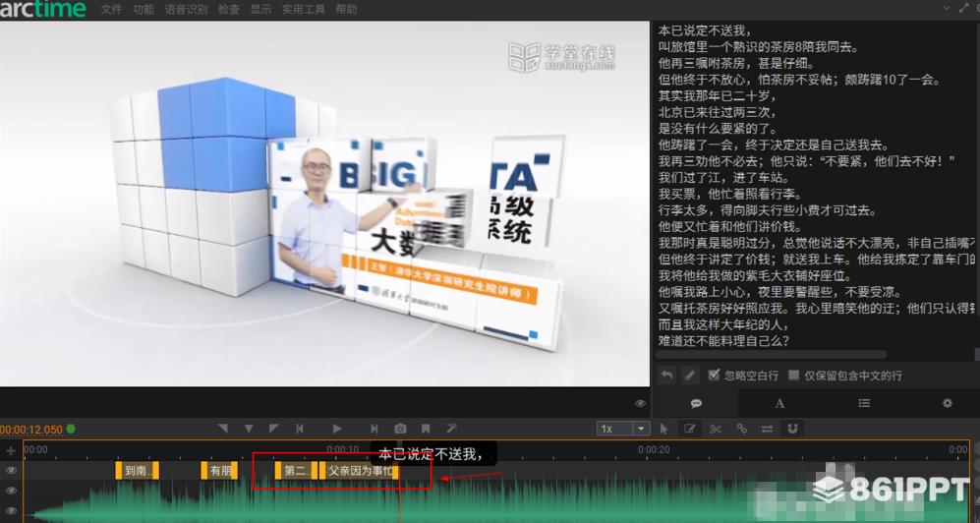Open the 帮助 menu
The width and height of the screenshot is (980, 523).
pos(346,10)
